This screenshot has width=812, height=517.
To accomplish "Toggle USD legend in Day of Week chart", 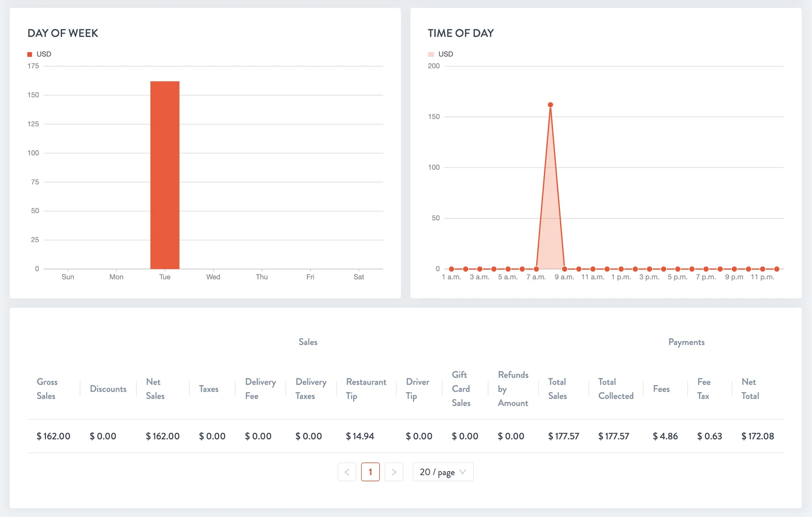I will pyautogui.click(x=39, y=54).
